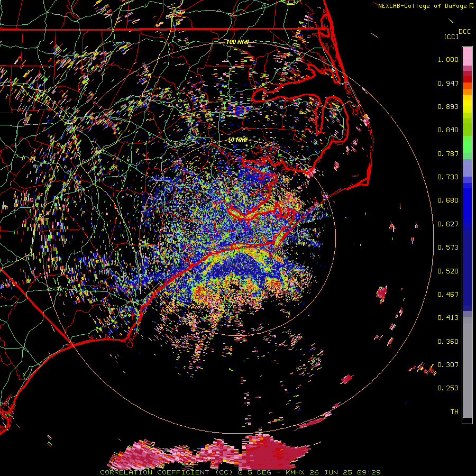Click the 0.840 legend value
Screen dimensions: 476x476
(x=448, y=130)
